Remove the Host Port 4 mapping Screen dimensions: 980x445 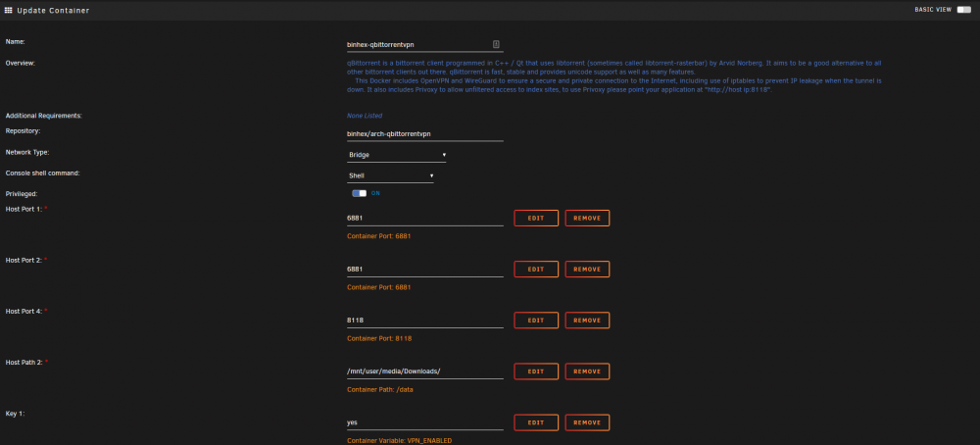click(x=587, y=320)
